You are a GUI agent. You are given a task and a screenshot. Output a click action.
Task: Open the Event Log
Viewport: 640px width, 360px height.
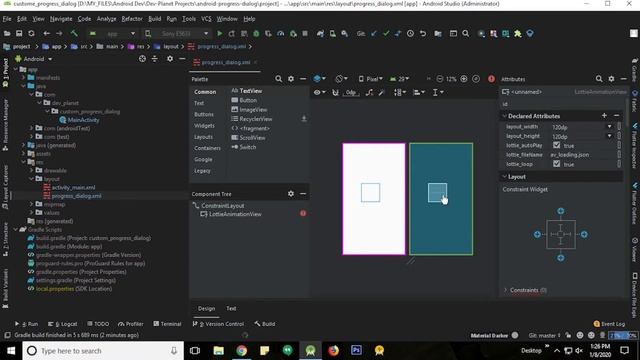[609, 324]
